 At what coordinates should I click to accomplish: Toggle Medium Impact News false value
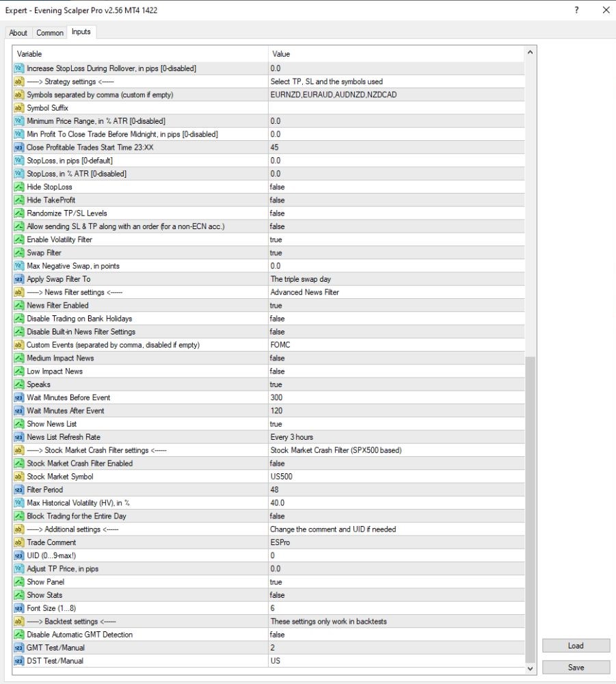397,358
